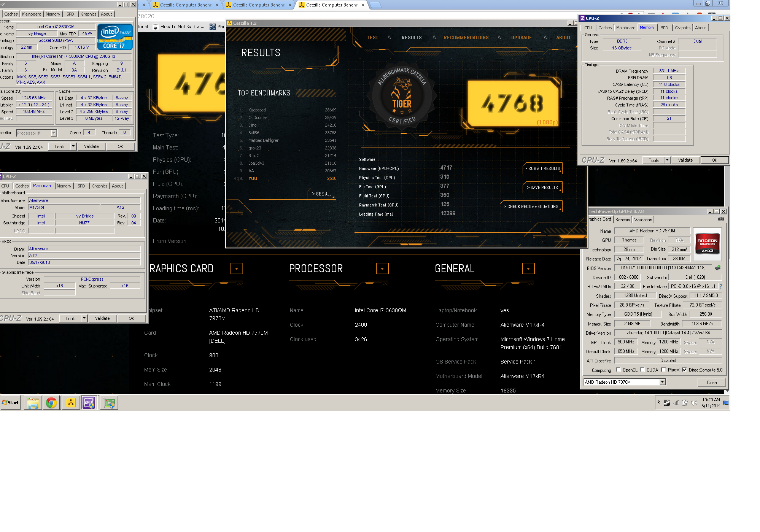Click the 'Kaapstad' benchmark row
The image size is (760, 532).
tap(288, 110)
